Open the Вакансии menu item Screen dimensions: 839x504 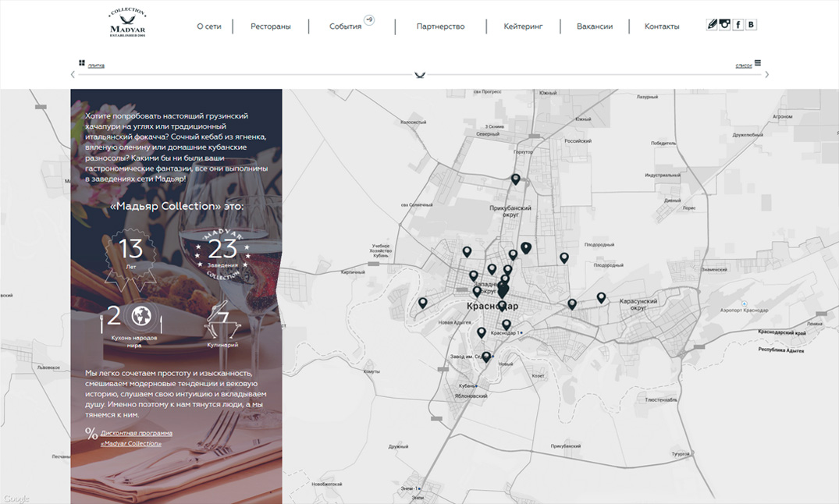click(x=595, y=27)
